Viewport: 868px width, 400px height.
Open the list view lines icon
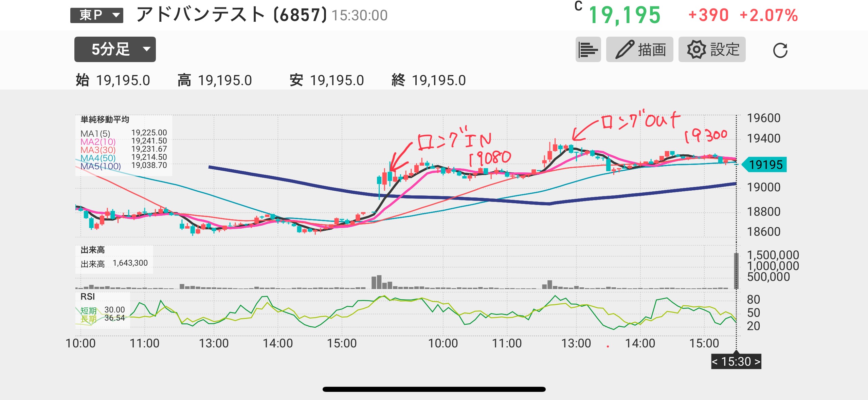(588, 50)
